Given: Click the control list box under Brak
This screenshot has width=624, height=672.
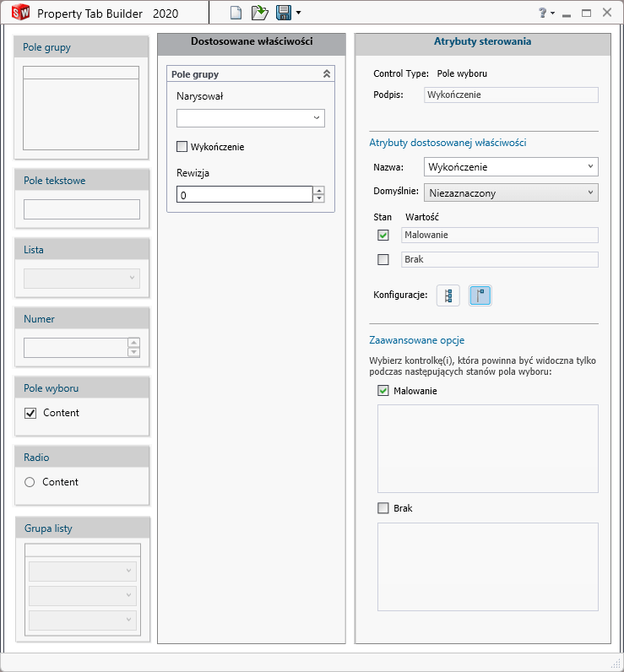Looking at the screenshot, I should click(488, 566).
